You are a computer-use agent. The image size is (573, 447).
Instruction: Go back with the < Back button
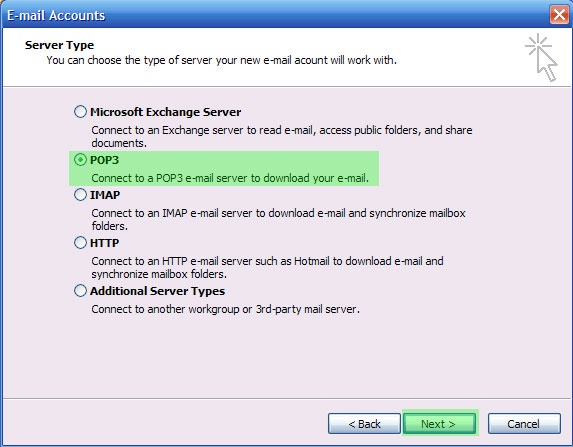(364, 424)
